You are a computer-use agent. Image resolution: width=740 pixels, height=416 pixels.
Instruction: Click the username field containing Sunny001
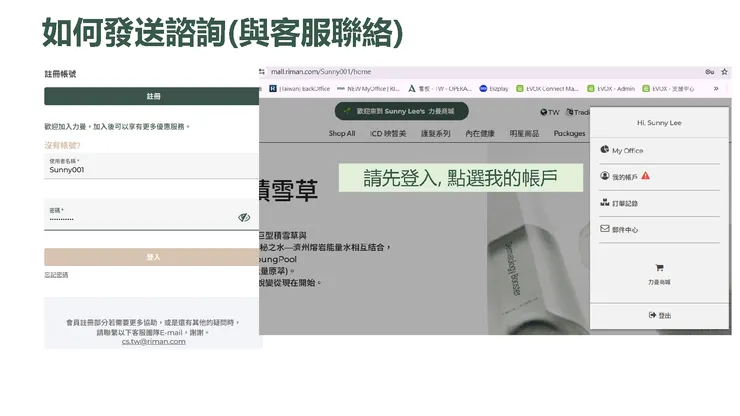pyautogui.click(x=151, y=166)
